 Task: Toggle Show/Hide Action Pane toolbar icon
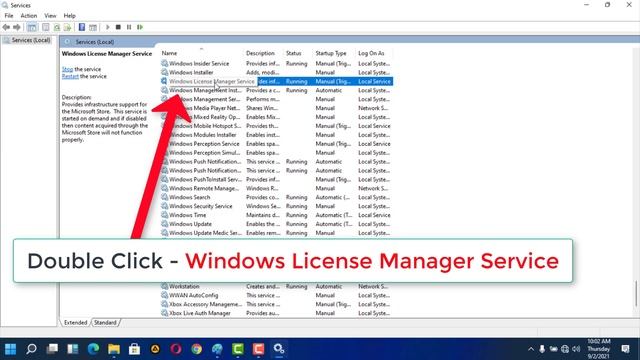(x=93, y=27)
